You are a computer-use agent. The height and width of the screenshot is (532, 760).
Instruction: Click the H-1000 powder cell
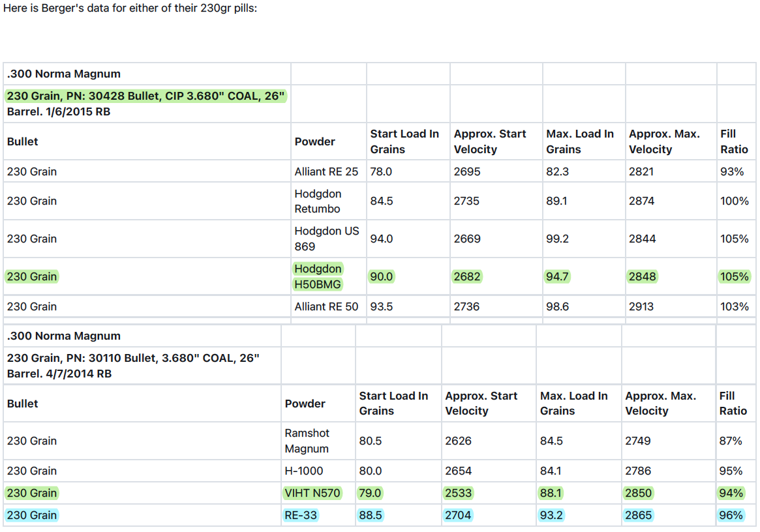click(303, 471)
